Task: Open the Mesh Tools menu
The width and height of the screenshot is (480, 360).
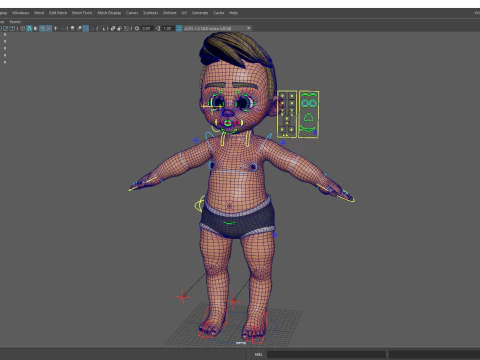Action: tap(82, 13)
